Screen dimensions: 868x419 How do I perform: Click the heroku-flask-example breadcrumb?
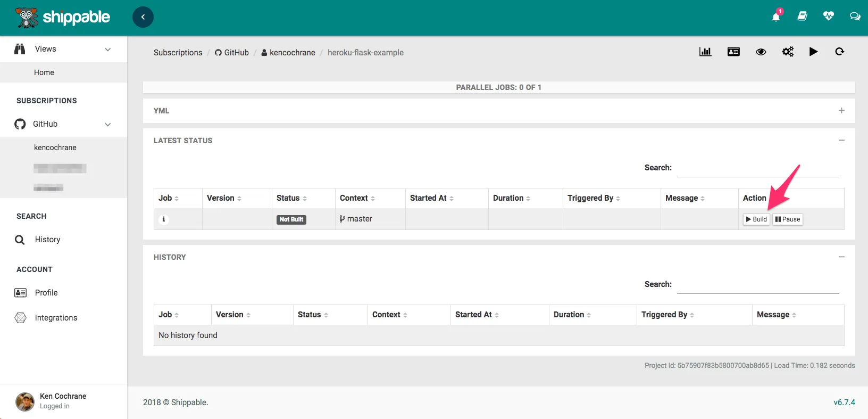[365, 53]
